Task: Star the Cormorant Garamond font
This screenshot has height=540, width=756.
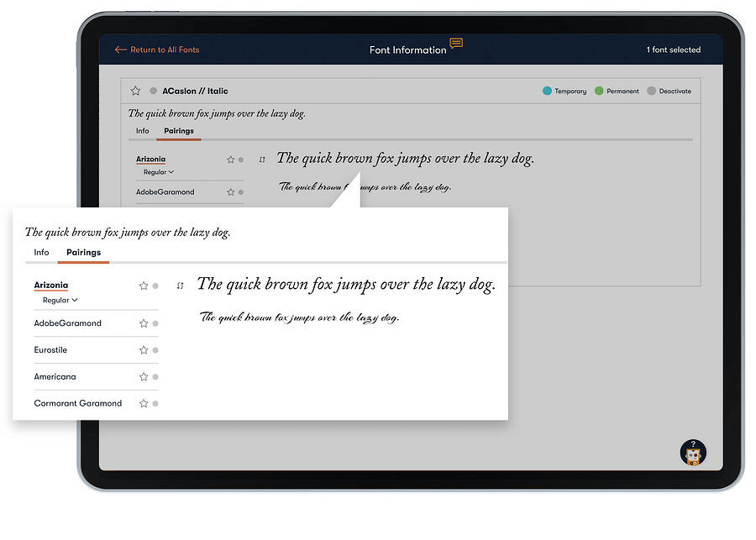Action: [x=144, y=404]
